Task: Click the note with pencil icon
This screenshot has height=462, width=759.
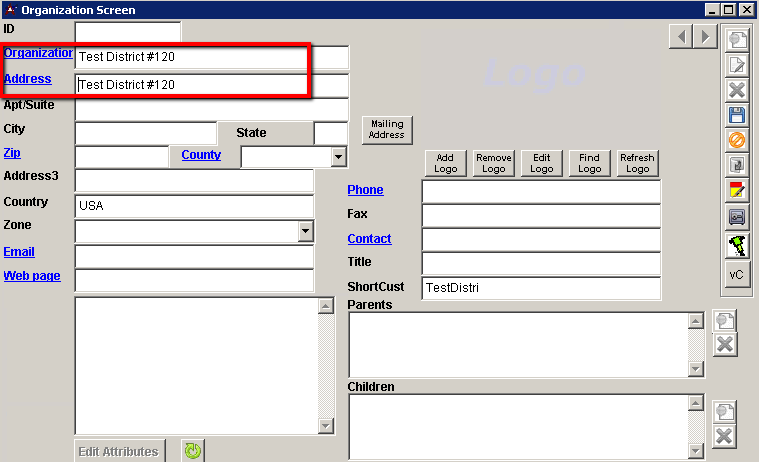Action: tap(736, 190)
